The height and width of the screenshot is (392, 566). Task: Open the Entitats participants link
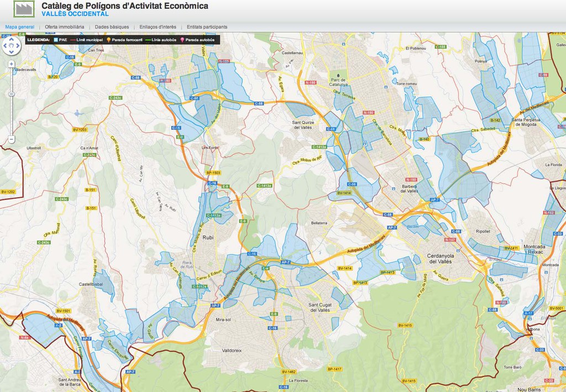(x=207, y=27)
